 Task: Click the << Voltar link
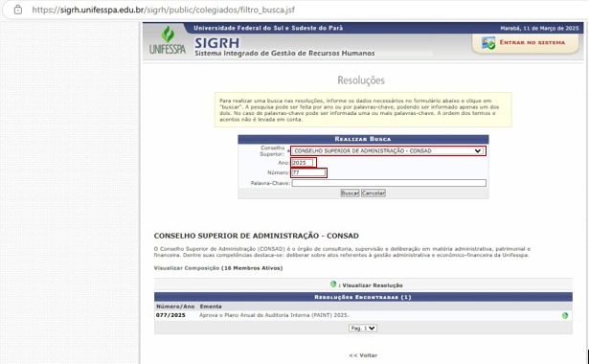pyautogui.click(x=363, y=355)
